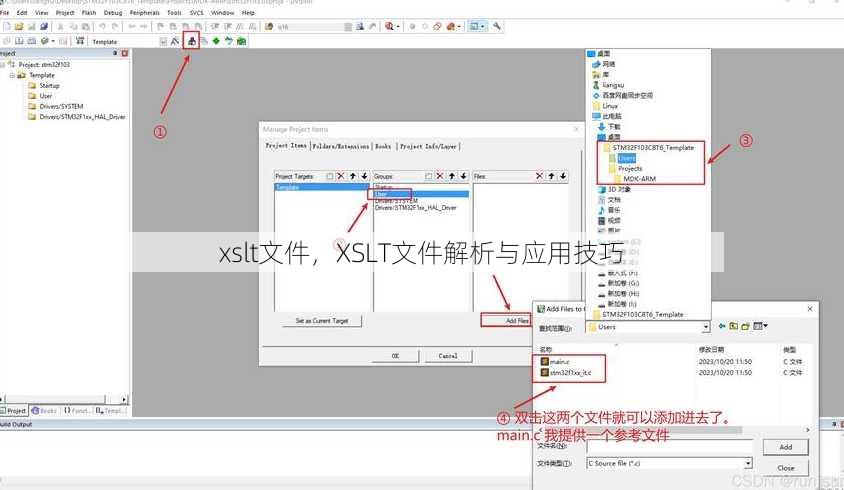Image resolution: width=844 pixels, height=490 pixels.
Task: Click Close button in Add Files dialog
Action: 785,468
